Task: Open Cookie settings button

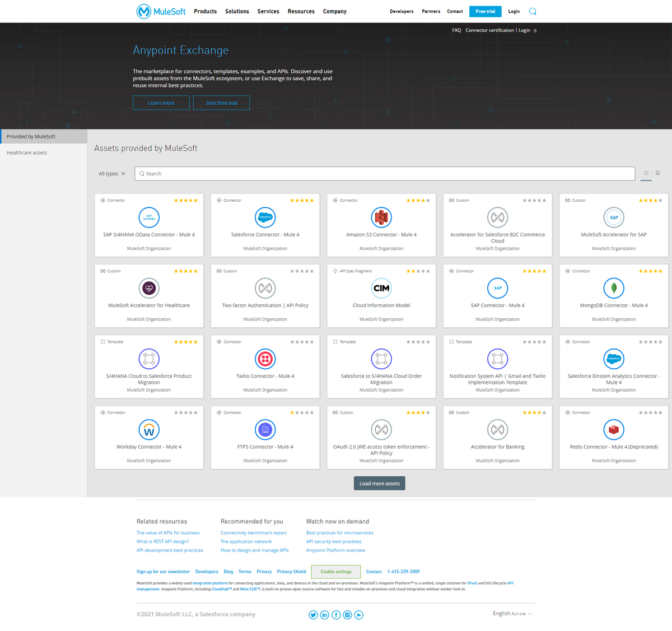Action: tap(336, 572)
